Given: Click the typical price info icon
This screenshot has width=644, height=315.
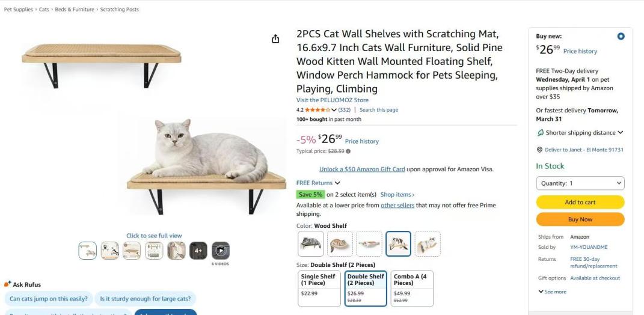Looking at the screenshot, I should click(348, 151).
